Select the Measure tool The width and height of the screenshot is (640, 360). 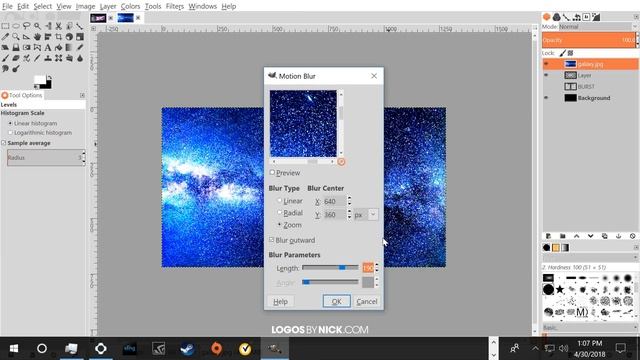click(27, 37)
